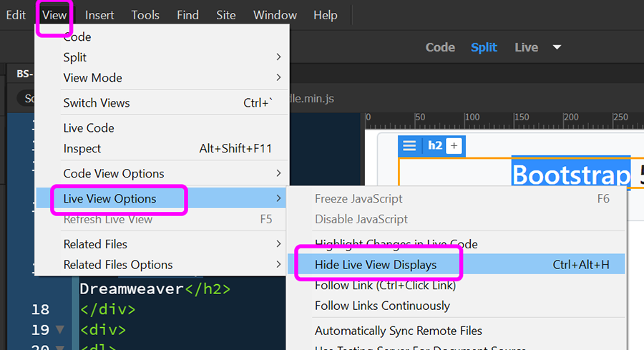The height and width of the screenshot is (350, 644).
Task: Select Disable JavaScript option
Action: coord(457,219)
